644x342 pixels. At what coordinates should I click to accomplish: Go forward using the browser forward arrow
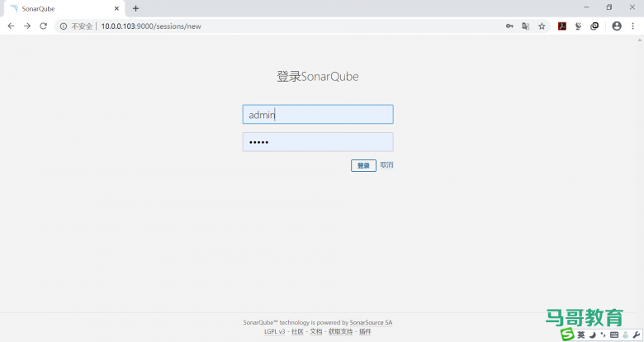click(27, 26)
